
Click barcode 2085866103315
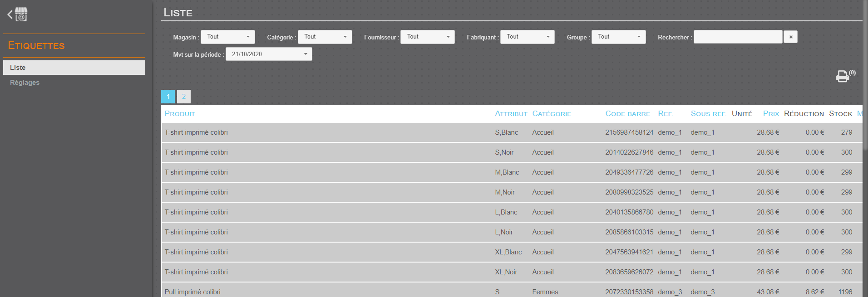(x=629, y=232)
